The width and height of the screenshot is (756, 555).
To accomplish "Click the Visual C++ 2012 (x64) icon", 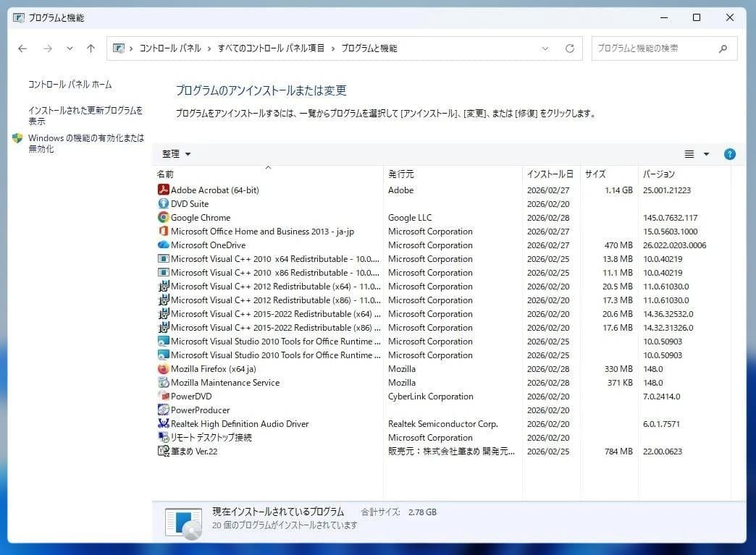I will [164, 286].
